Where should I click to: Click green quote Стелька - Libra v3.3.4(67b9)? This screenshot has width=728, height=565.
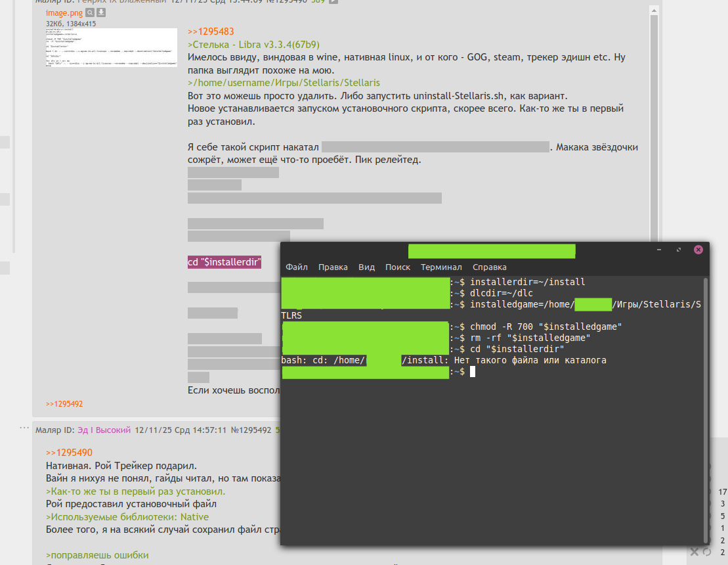[x=253, y=45]
